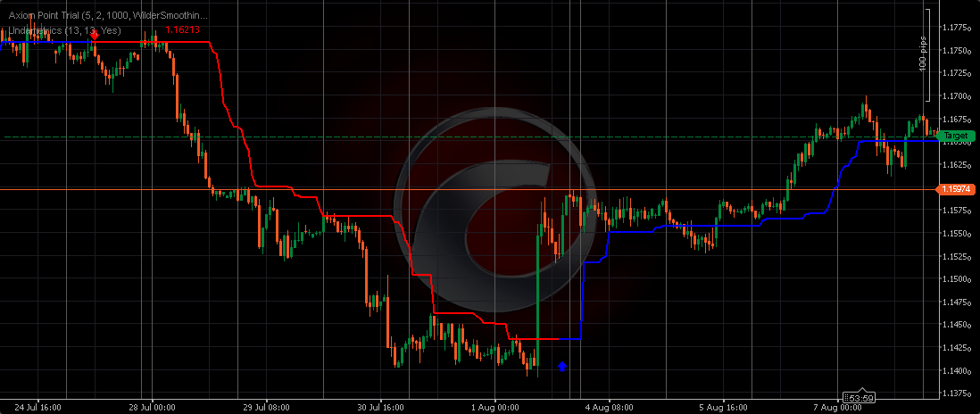Click the 24 Jul 16:00 time label
This screenshot has height=414, width=980.
[x=38, y=407]
